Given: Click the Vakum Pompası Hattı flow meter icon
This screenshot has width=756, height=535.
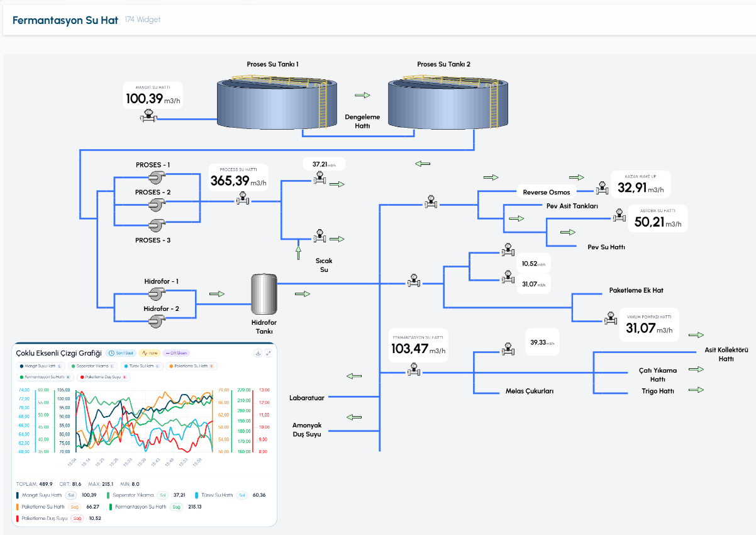Looking at the screenshot, I should (x=609, y=318).
